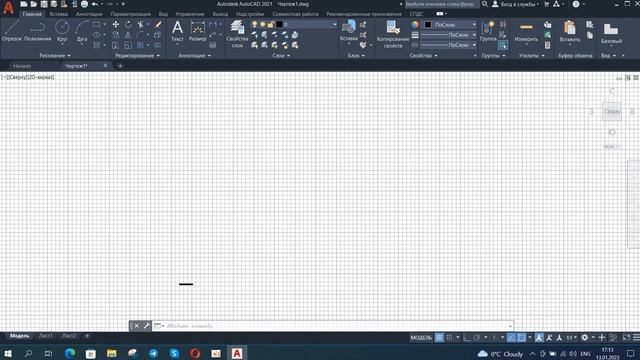Open the object color ПоСлою dropdown
Screen dimensions: 640x360
click(450, 24)
